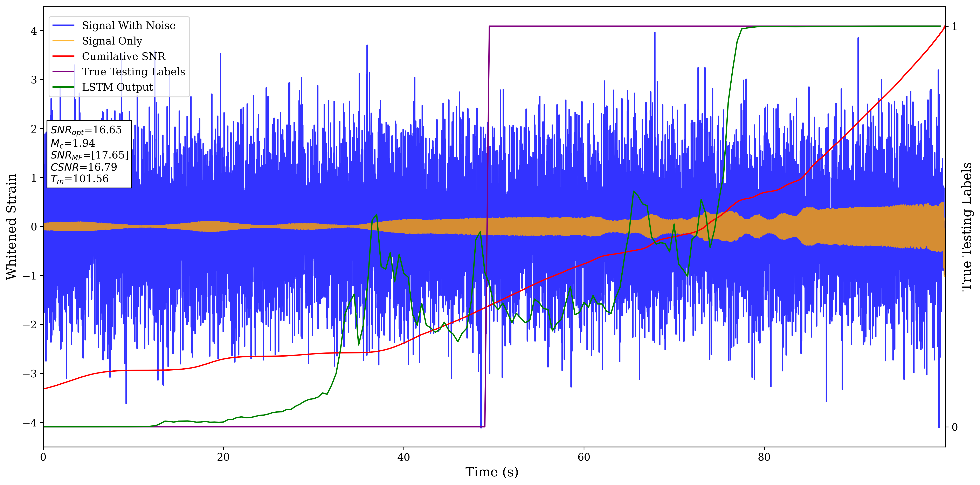Screen dimensions: 980x485
Task: Click the 'Signal With Noise' legend label
Action: (x=129, y=26)
